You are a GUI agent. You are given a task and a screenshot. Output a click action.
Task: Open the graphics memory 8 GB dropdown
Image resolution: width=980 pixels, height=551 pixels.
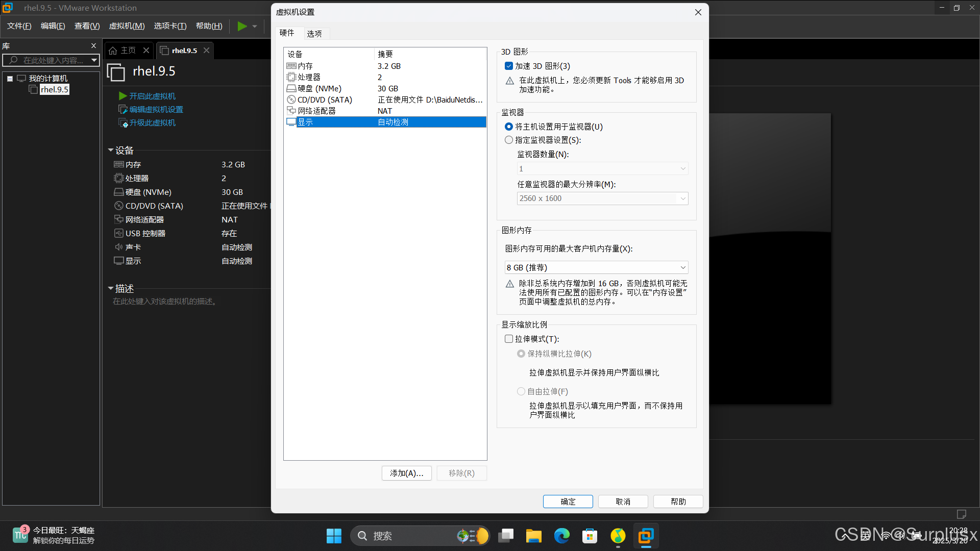[x=596, y=267]
